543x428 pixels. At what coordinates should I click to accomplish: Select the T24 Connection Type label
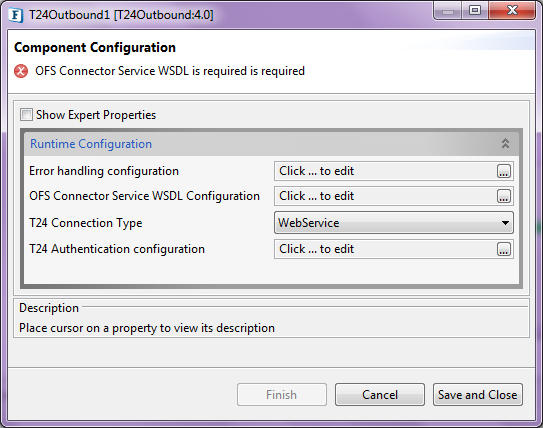click(86, 223)
